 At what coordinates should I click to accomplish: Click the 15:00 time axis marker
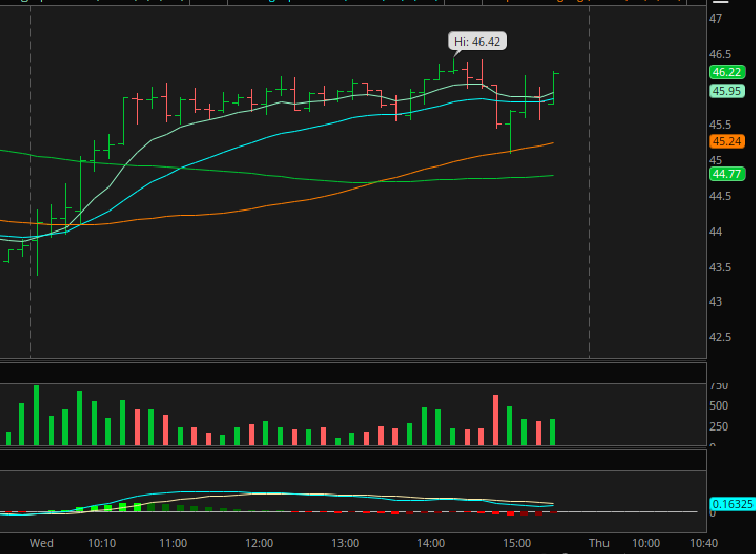[x=517, y=543]
